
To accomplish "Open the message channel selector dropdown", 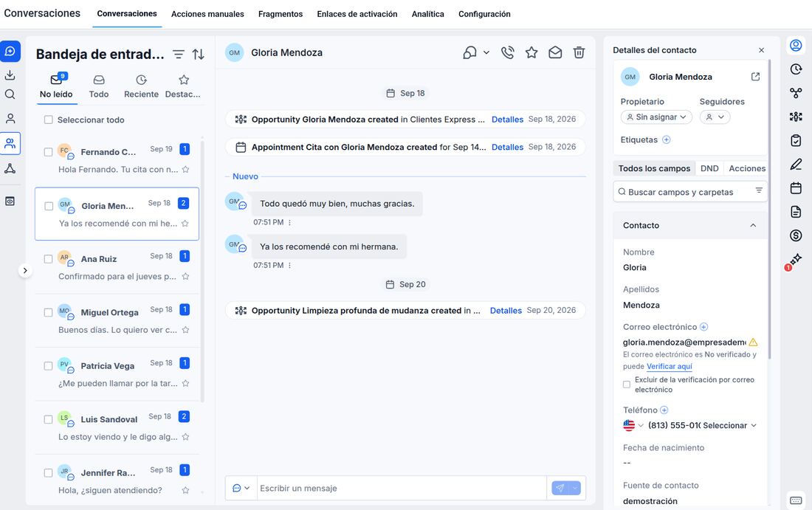I will pos(241,488).
